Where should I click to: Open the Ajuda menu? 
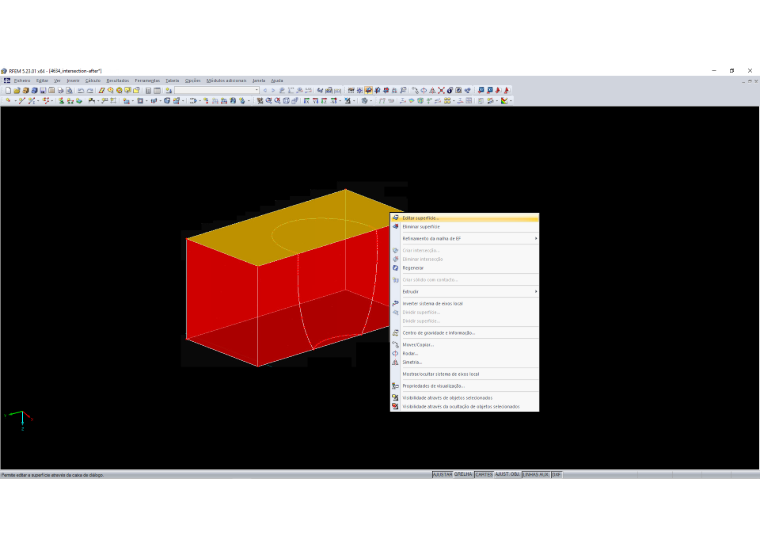click(x=277, y=80)
